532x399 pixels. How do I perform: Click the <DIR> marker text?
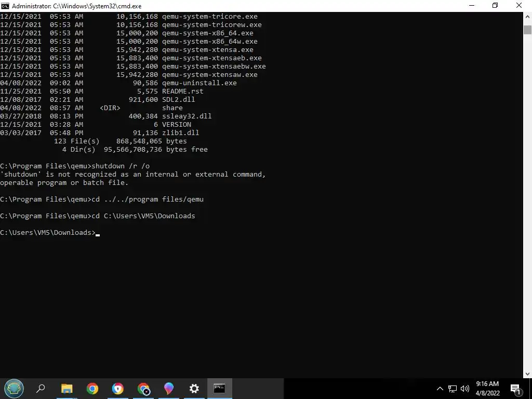coord(110,108)
